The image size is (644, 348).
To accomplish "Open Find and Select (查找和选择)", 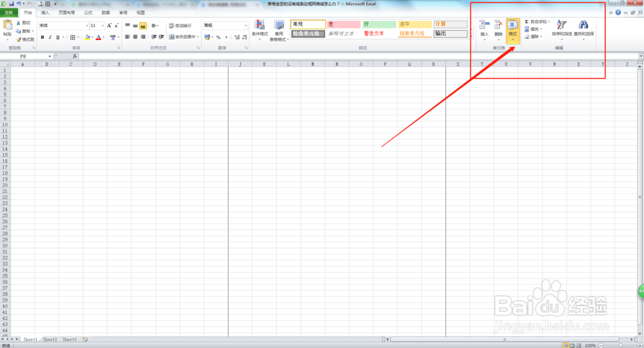I will point(583,29).
